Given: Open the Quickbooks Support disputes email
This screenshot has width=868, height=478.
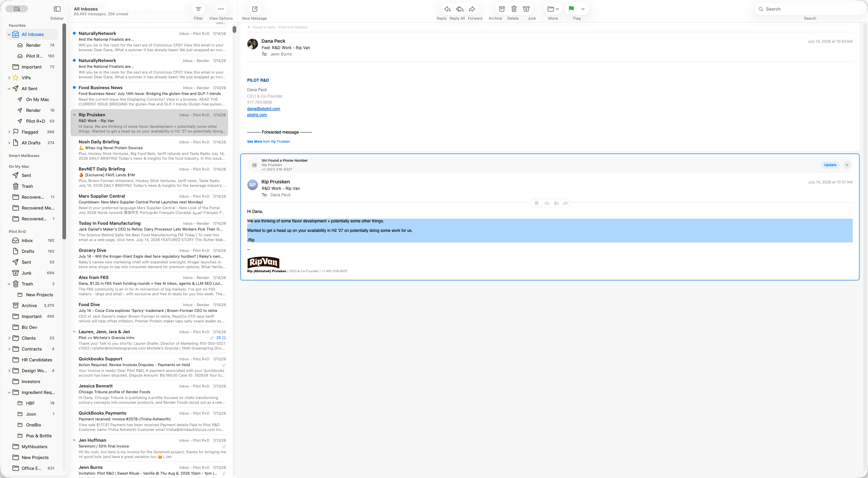Looking at the screenshot, I should coord(149,367).
